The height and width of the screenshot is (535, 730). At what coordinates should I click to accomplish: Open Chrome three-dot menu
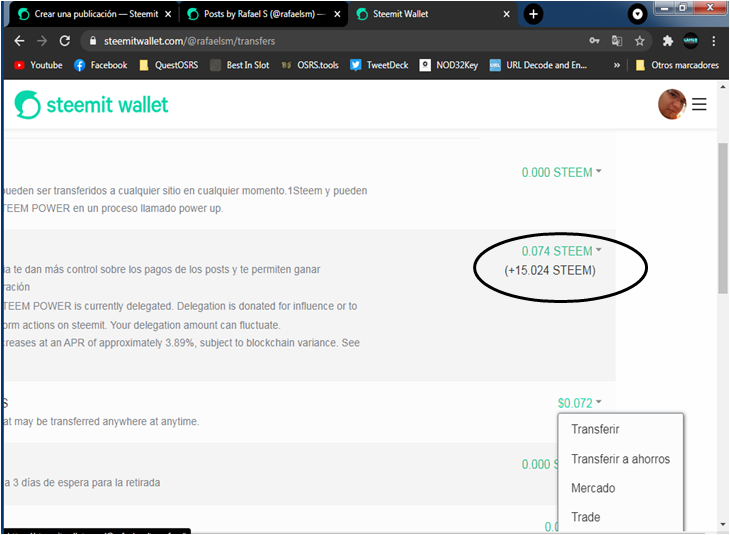pos(713,41)
